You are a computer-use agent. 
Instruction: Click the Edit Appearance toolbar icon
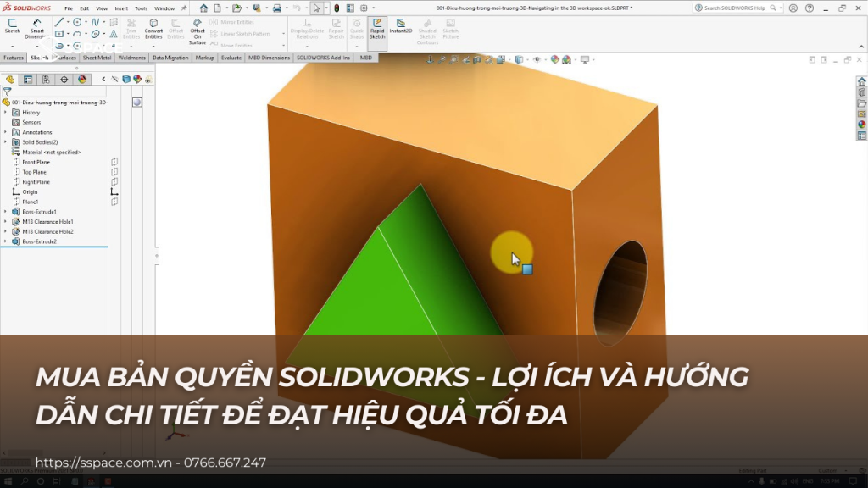(x=554, y=59)
